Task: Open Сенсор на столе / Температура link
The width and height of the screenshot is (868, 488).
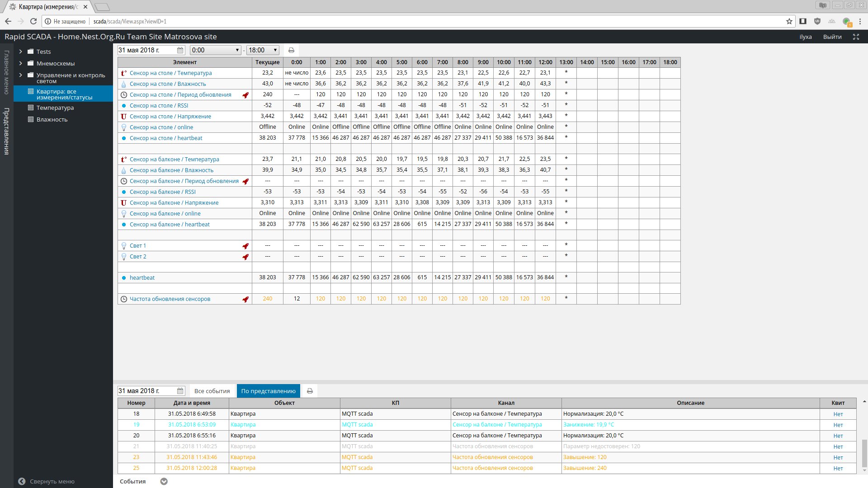Action: coord(170,73)
